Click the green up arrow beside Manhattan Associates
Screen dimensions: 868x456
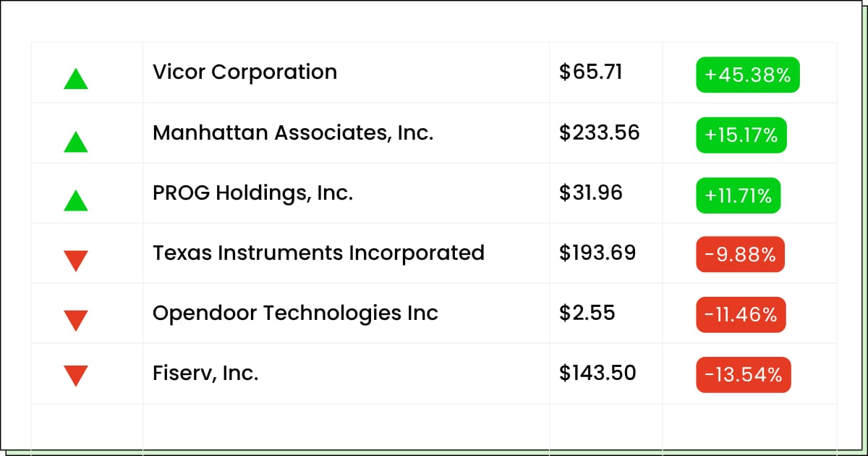[76, 141]
